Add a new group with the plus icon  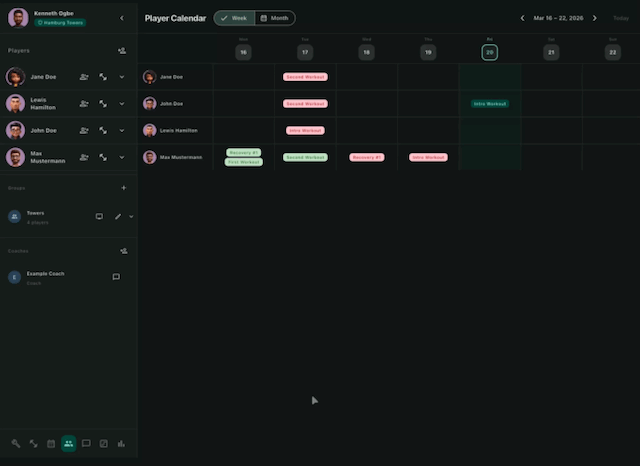(x=124, y=188)
